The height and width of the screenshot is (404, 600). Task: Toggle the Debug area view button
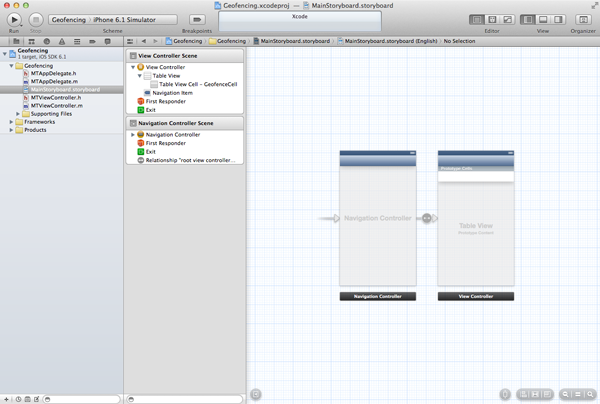543,20
